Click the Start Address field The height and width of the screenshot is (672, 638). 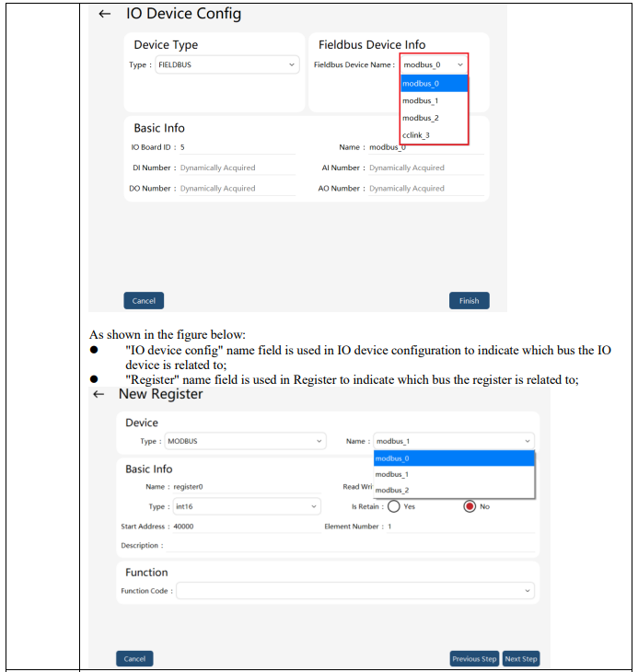[x=247, y=527]
